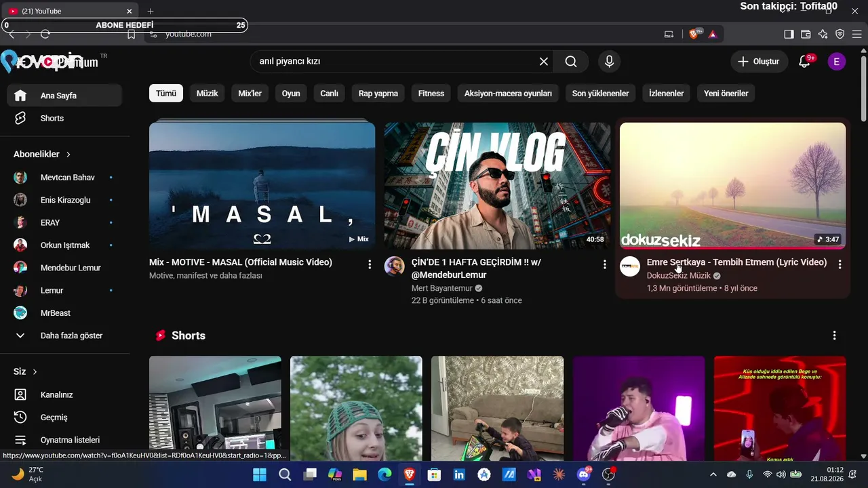This screenshot has width=868, height=488.
Task: Clear the search box with the X icon
Action: [x=544, y=62]
